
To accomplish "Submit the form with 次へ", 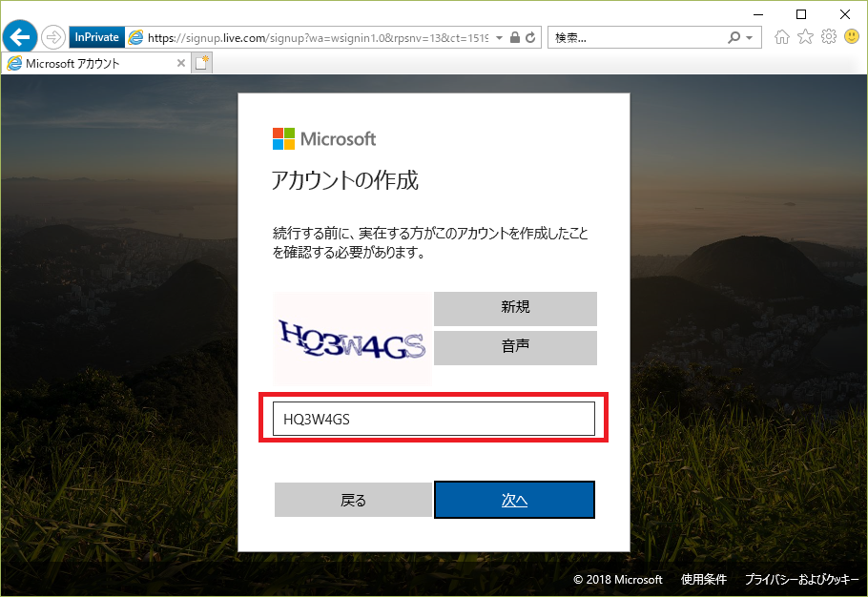I will click(514, 499).
